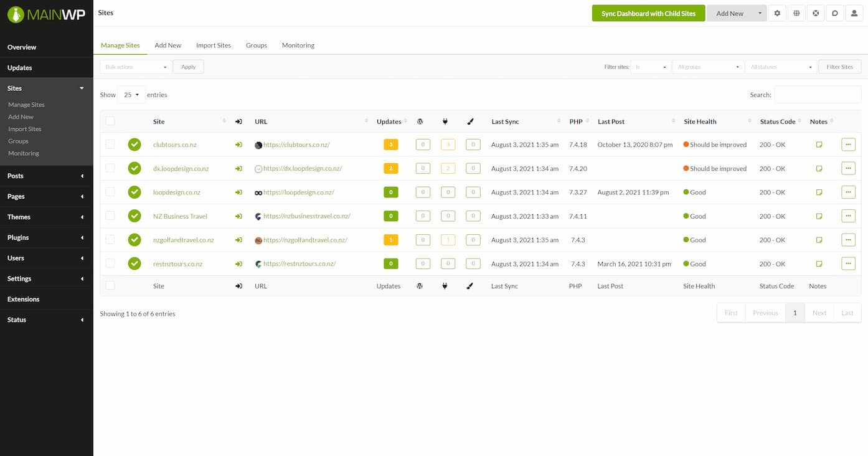Switch to the Monitoring tab
This screenshot has height=456, width=868.
point(298,45)
